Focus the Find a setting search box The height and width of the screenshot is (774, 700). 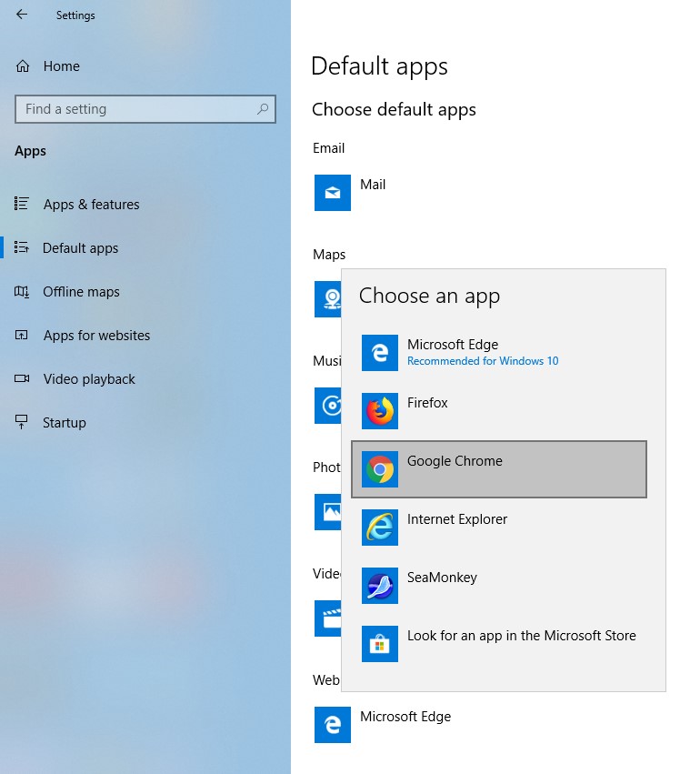coord(145,109)
